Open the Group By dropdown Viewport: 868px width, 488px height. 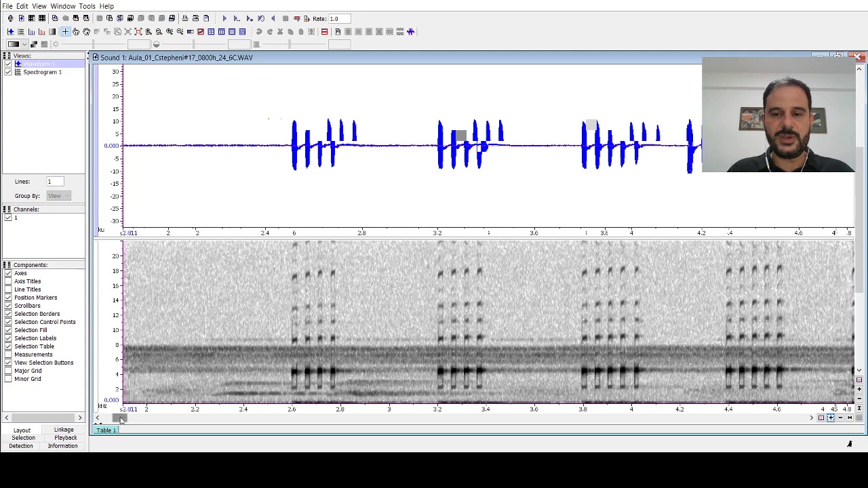tap(58, 196)
